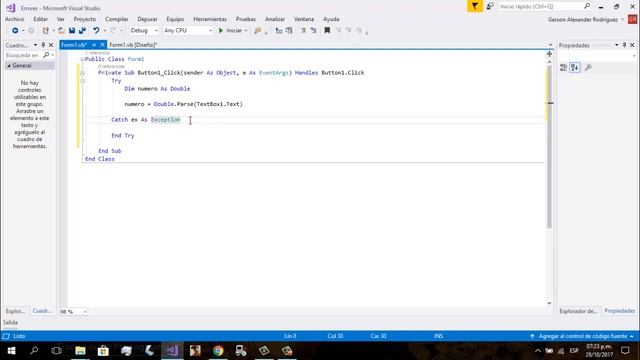Click the open file toolbar icon
Screen dimensions: 640x360
(x=61, y=31)
